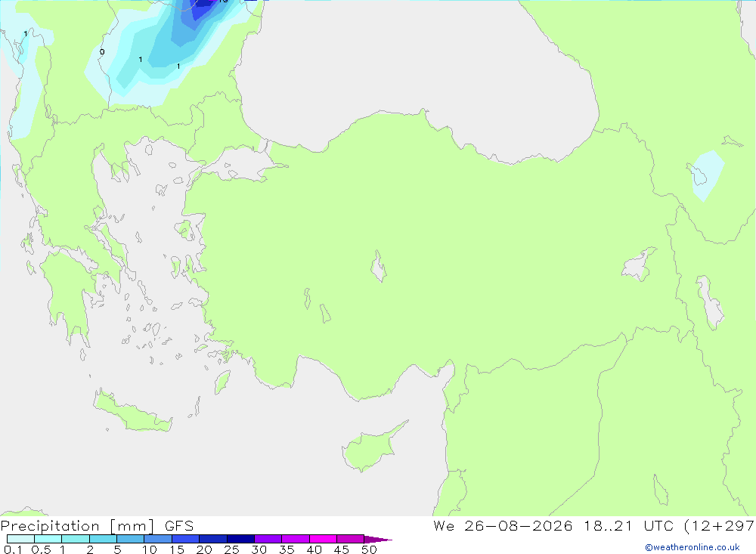Click the 45–50 mm legend swatch

pyautogui.click(x=350, y=539)
